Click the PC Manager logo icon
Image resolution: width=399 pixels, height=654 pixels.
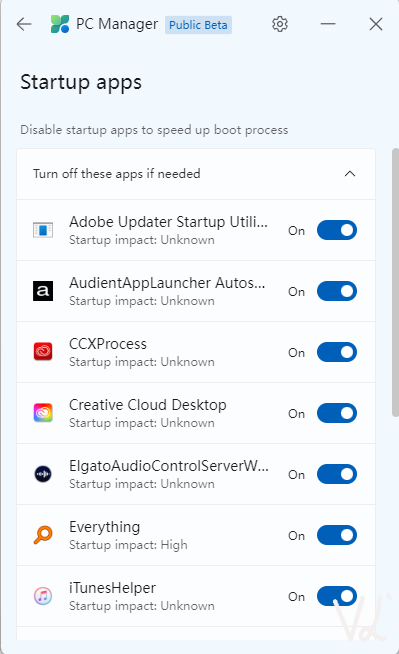point(60,24)
